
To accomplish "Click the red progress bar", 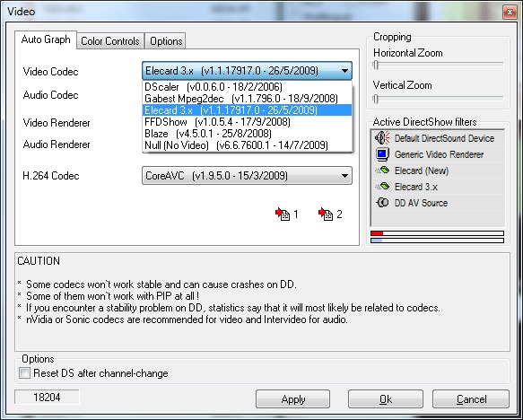I will 437,233.
